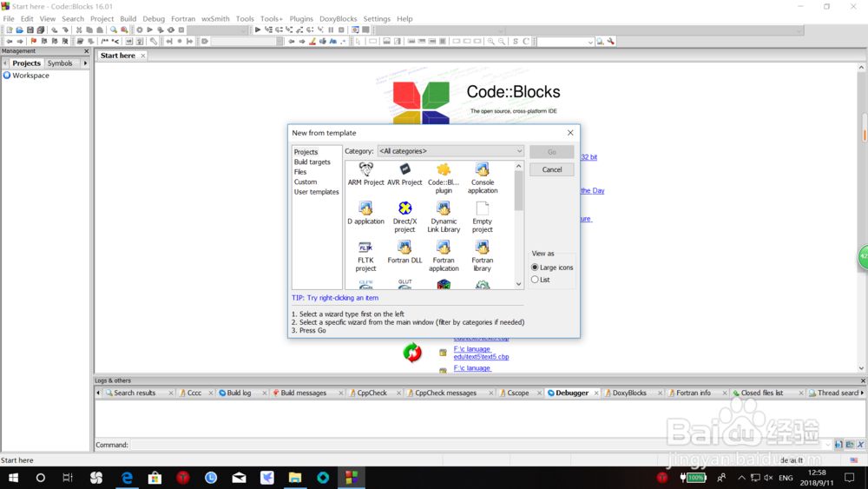This screenshot has width=868, height=489.
Task: Click the Rebuild toolbar icon
Action: [x=171, y=30]
